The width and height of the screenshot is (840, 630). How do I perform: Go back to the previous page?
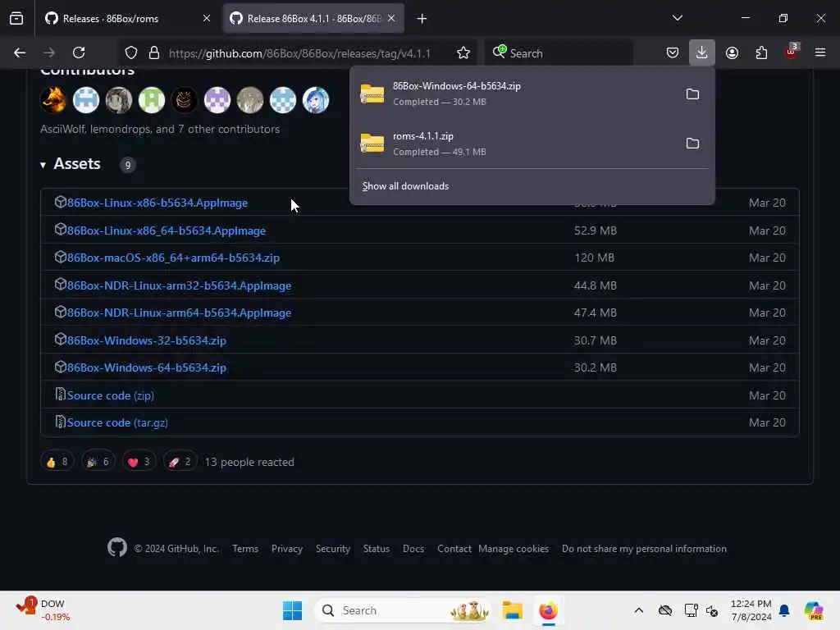click(x=20, y=52)
